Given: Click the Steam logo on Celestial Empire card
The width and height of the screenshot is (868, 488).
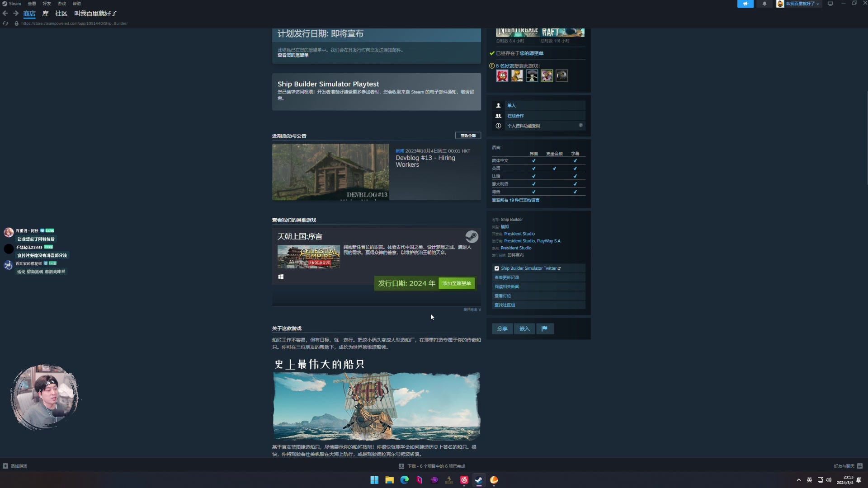Looking at the screenshot, I should tap(472, 237).
